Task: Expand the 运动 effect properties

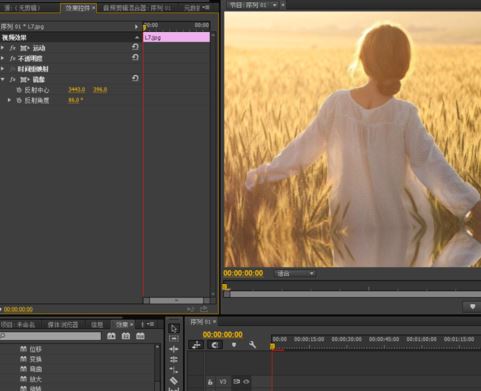Action: tap(3, 48)
